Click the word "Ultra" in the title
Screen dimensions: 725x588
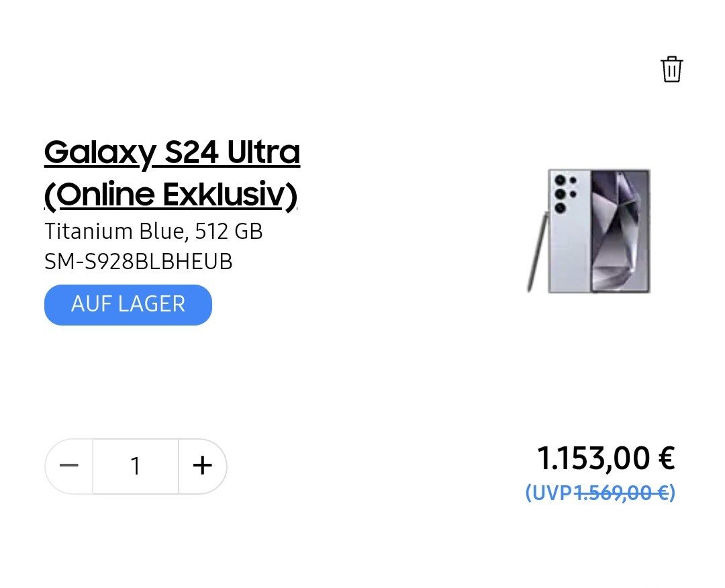click(263, 154)
